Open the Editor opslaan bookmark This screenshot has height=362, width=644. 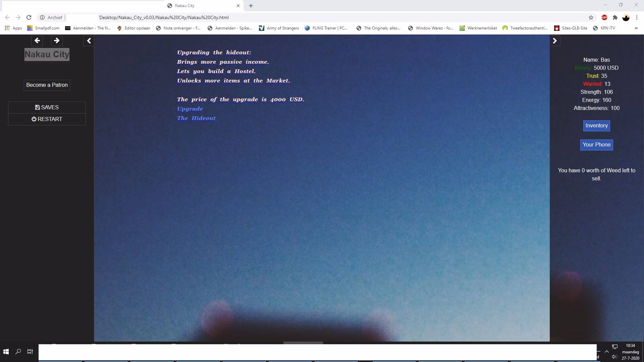pos(133,28)
